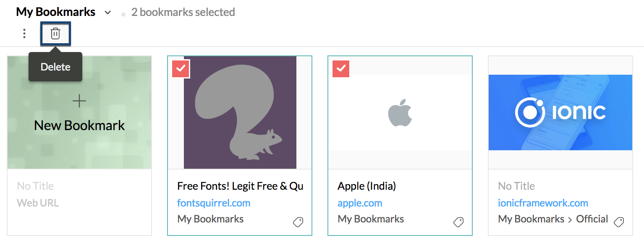Click the Web URL placeholder field
The width and height of the screenshot is (644, 251).
point(38,203)
